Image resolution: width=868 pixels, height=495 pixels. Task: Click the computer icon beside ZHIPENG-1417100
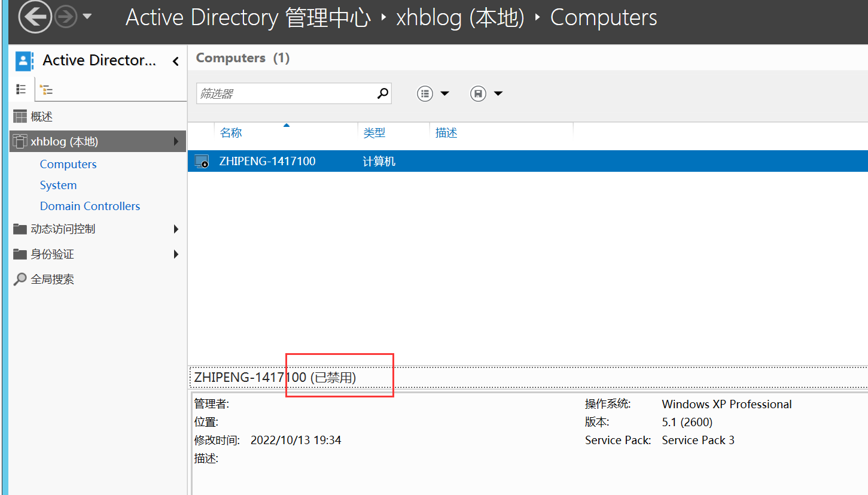pos(200,160)
